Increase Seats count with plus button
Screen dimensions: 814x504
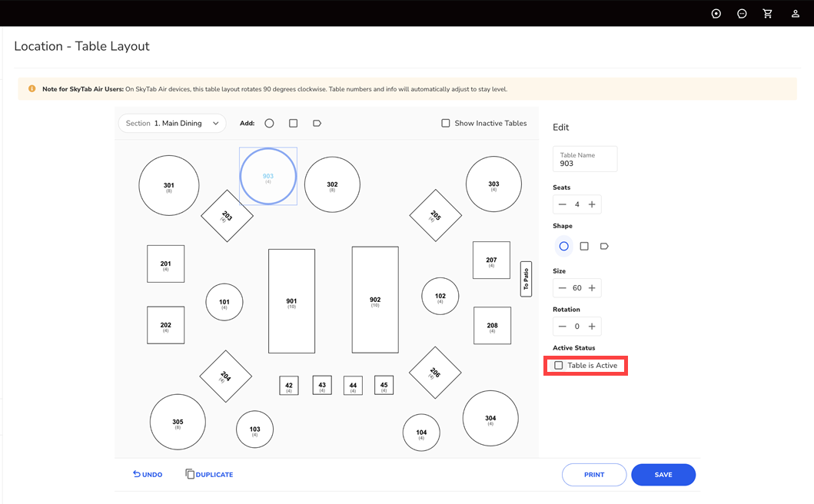click(x=592, y=204)
